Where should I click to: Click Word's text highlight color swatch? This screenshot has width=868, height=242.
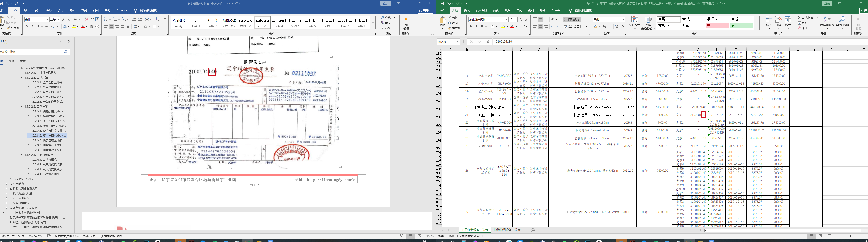(x=74, y=26)
